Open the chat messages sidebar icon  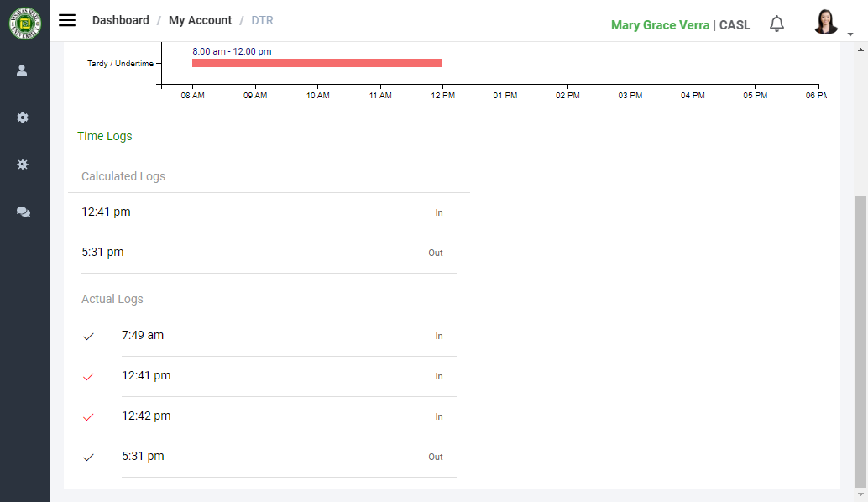[x=24, y=212]
